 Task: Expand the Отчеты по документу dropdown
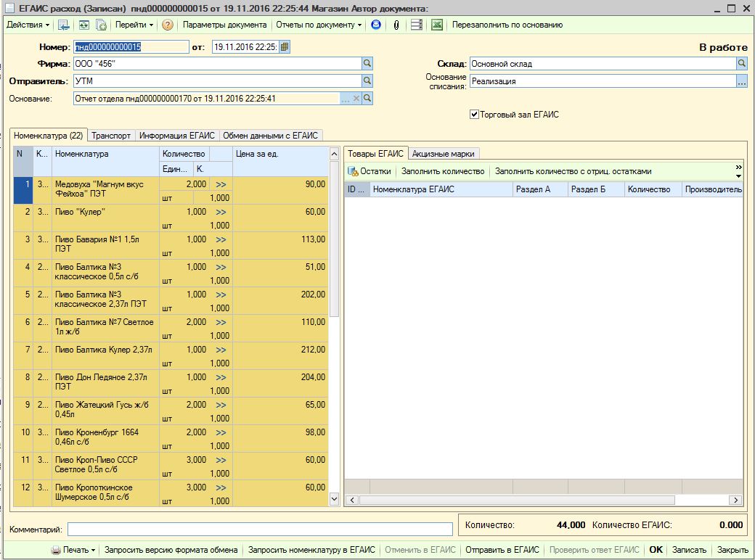[319, 25]
